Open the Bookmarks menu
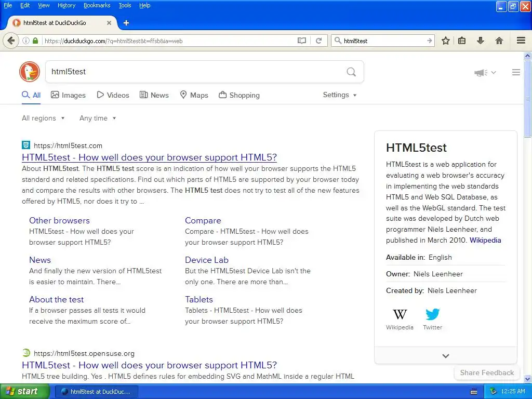The height and width of the screenshot is (399, 532). [97, 5]
